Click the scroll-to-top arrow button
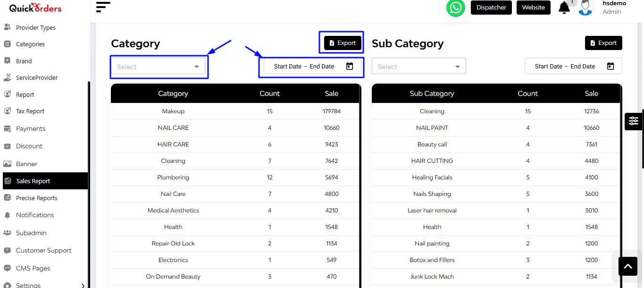This screenshot has height=288, width=644. 627,266
